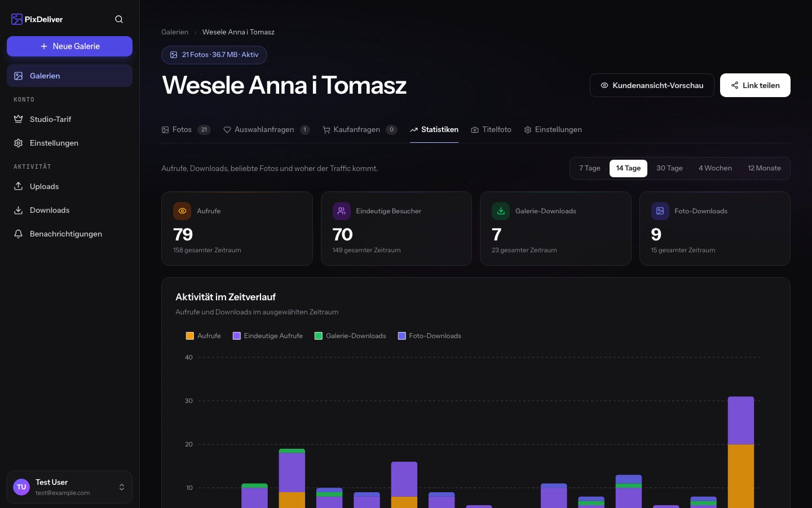Click the PixDeliver logo icon
This screenshot has width=812, height=508.
pos(17,19)
